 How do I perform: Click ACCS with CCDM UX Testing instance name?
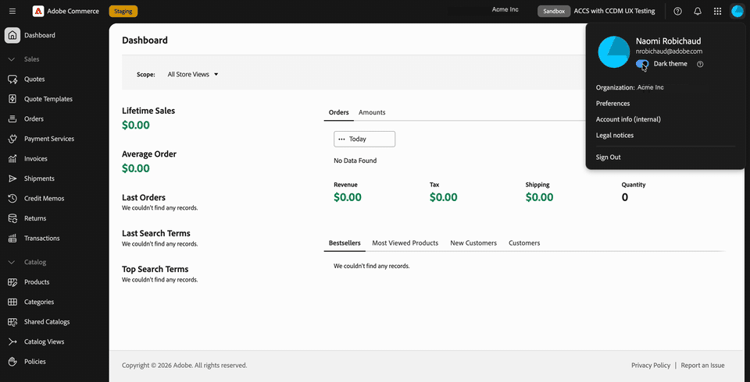click(614, 11)
